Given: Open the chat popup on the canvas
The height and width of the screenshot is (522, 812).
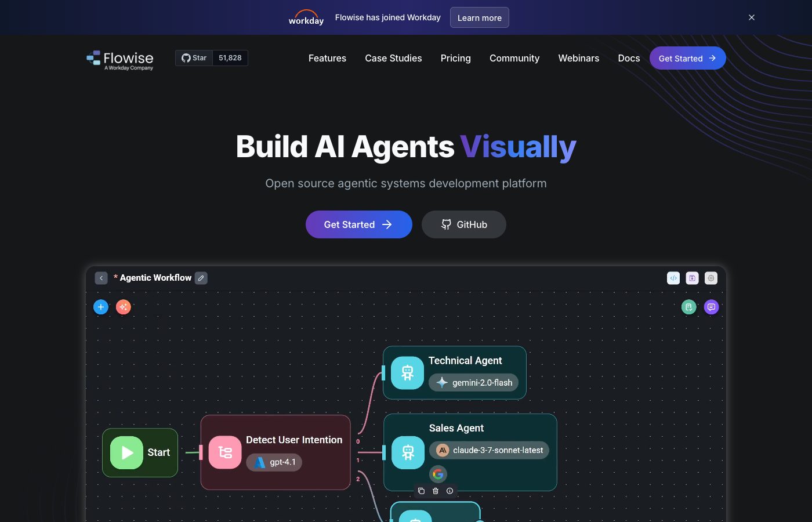Looking at the screenshot, I should [x=711, y=307].
